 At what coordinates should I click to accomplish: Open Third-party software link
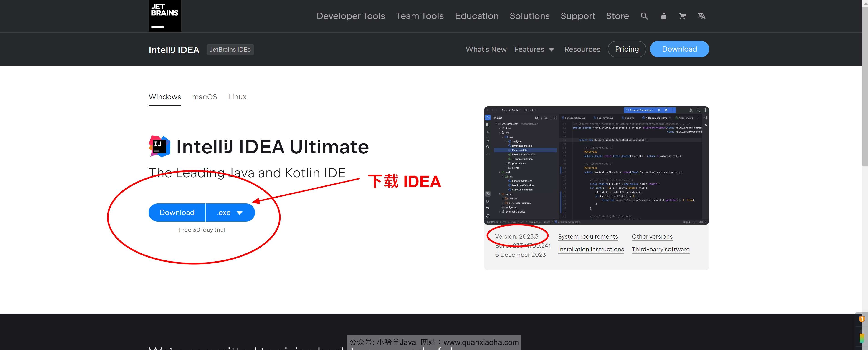point(660,249)
